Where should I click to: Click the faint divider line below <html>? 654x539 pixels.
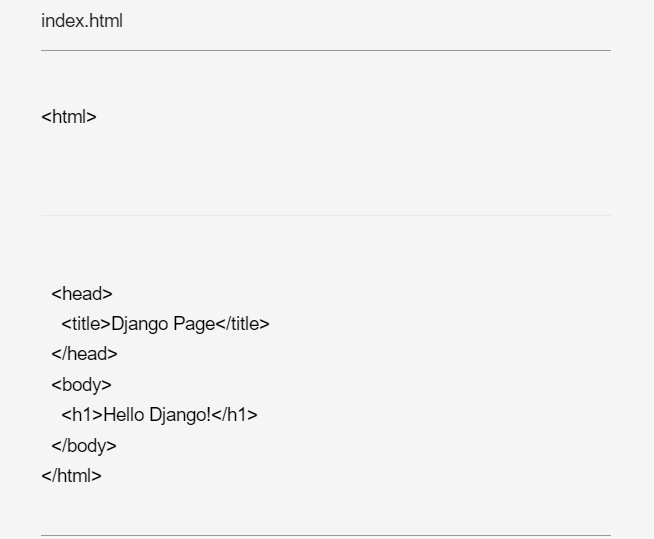tap(325, 215)
